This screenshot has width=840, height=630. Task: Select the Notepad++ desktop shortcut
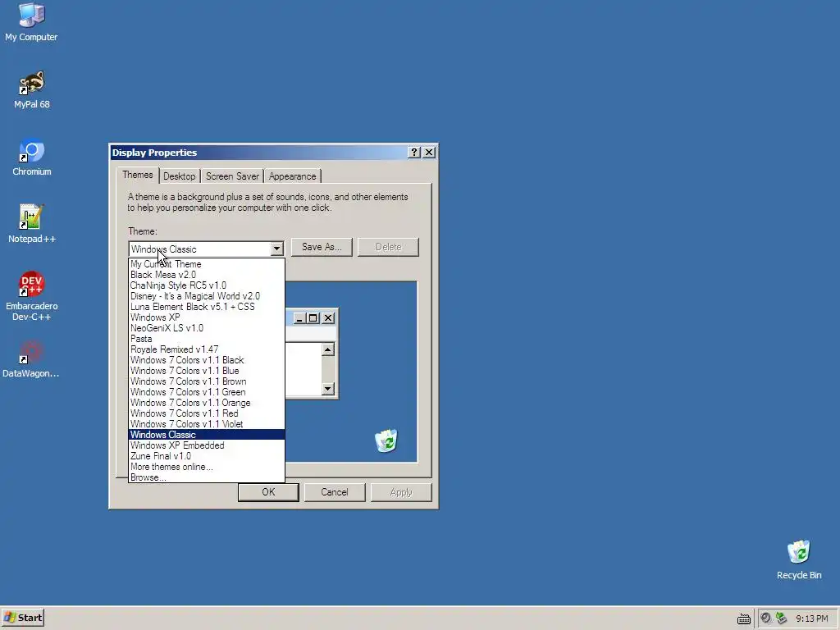tap(32, 224)
